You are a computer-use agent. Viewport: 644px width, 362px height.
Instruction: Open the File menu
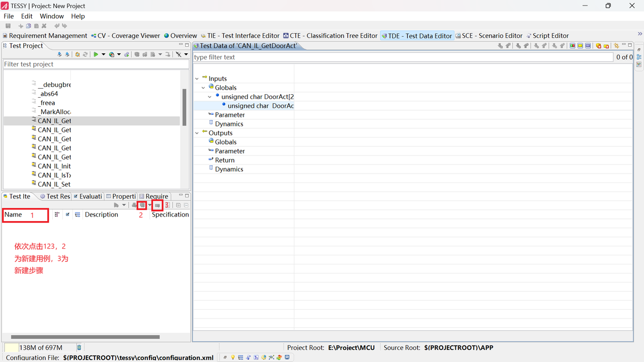[x=9, y=16]
